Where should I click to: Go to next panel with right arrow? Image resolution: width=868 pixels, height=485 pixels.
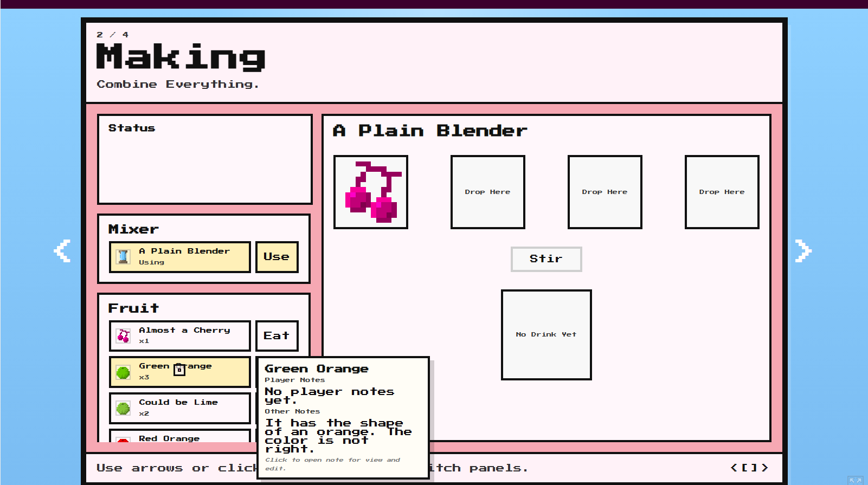803,251
